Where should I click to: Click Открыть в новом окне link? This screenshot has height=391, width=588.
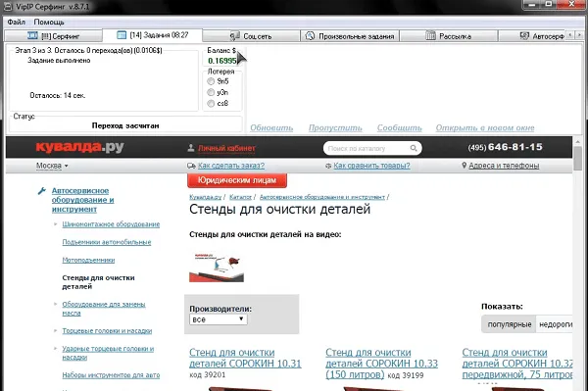point(485,127)
